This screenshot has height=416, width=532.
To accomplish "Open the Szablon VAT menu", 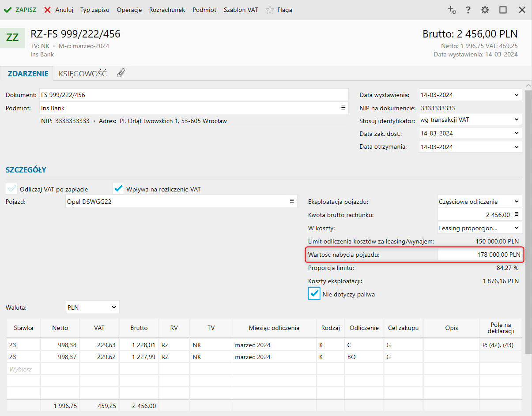I will pos(241,10).
